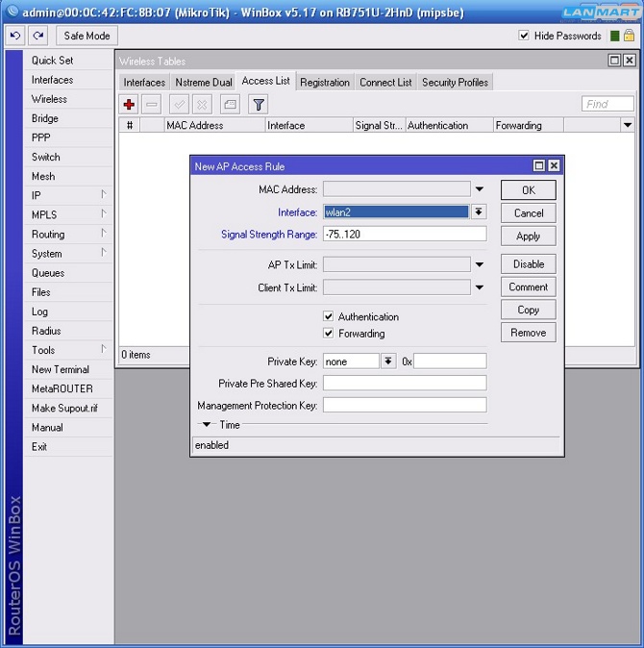
Task: Expand the Client Tx Limit arrow
Action: [x=480, y=287]
